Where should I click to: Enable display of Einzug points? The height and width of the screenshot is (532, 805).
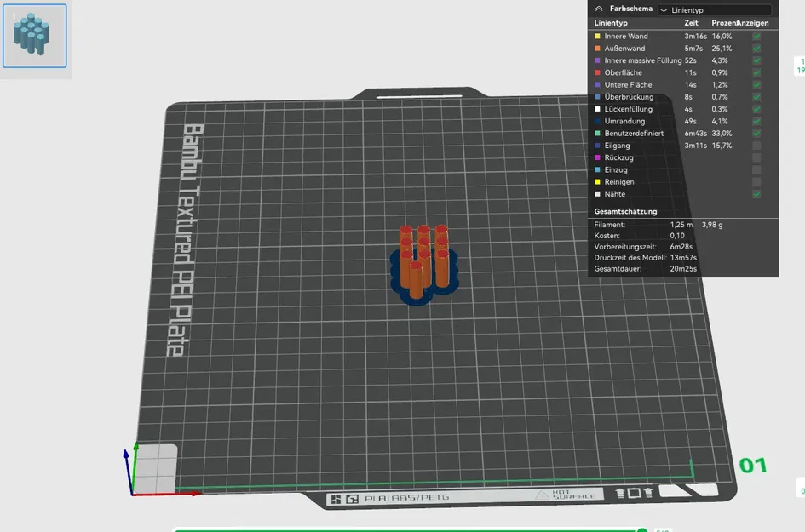click(x=756, y=169)
